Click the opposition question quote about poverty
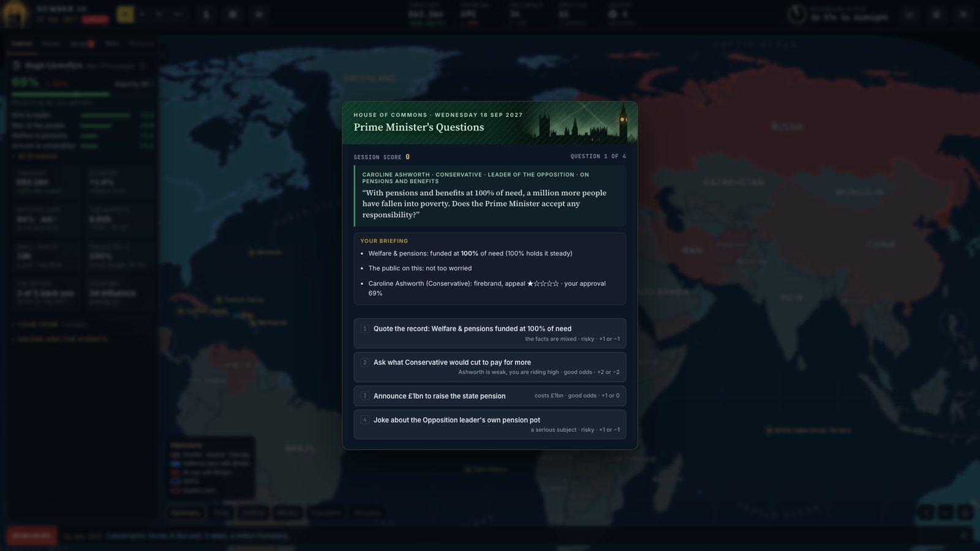This screenshot has height=551, width=980. pos(484,204)
